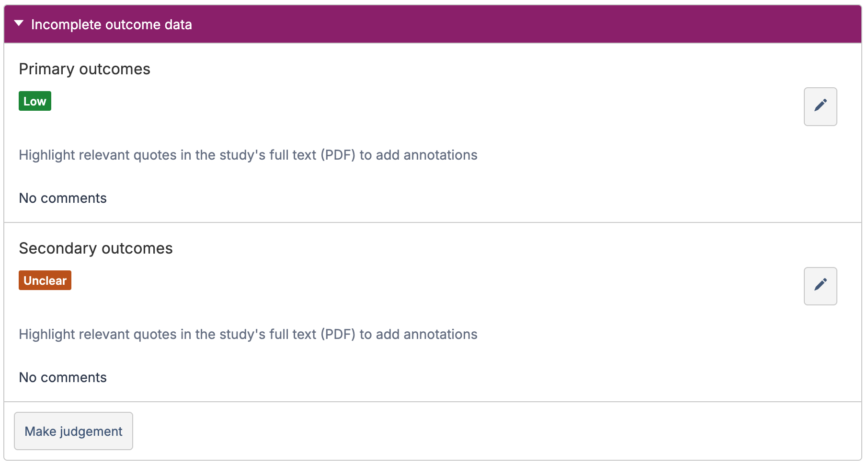This screenshot has height=466, width=868.
Task: Click No comments under Primary outcomes
Action: (x=63, y=198)
